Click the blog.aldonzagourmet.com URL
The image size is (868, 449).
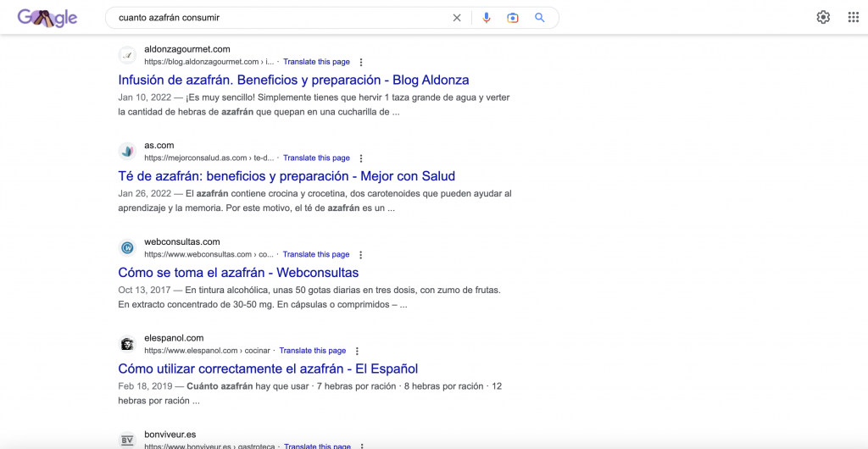(209, 62)
